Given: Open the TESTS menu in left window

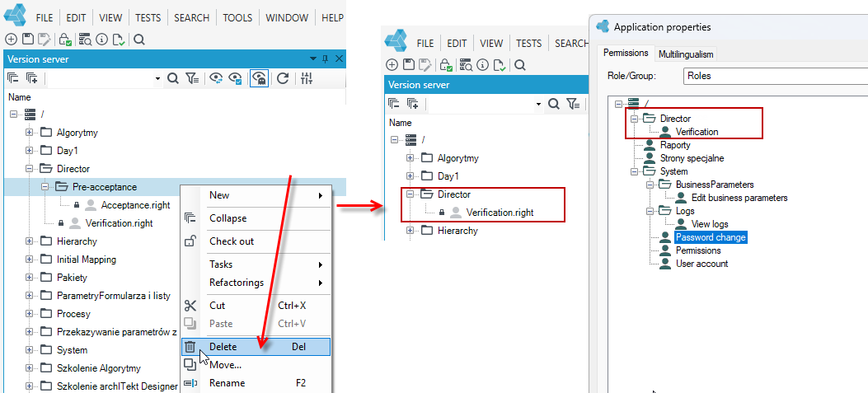Looking at the screenshot, I should point(149,17).
